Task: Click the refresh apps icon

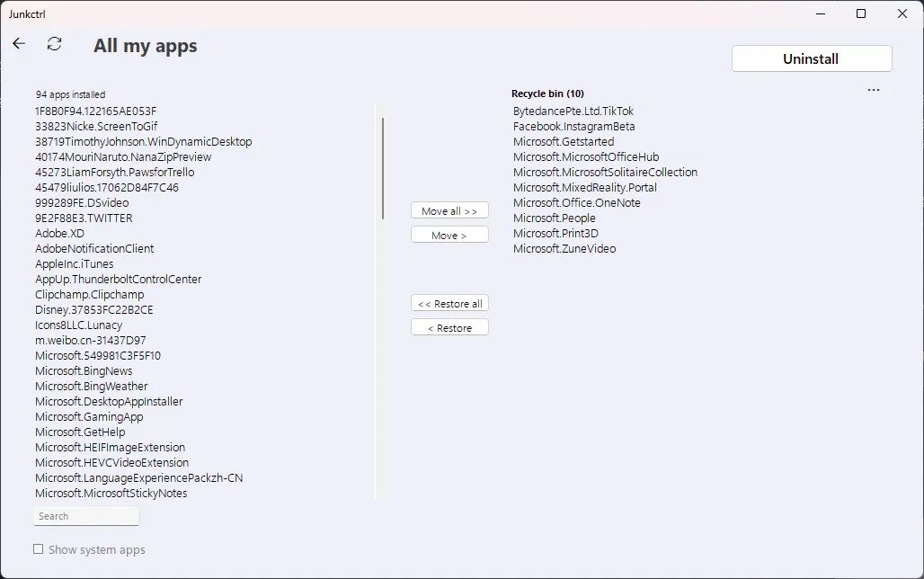Action: 54,44
